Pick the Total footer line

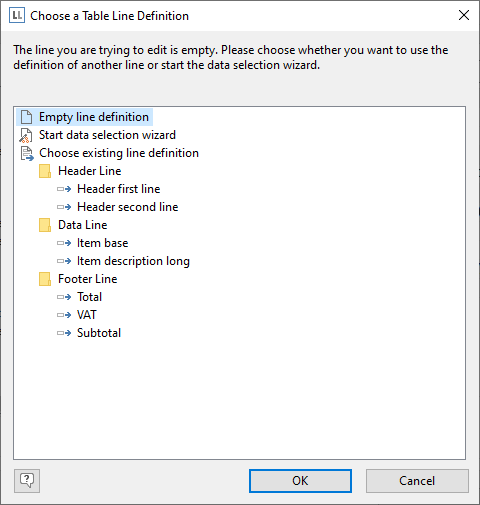tap(89, 297)
